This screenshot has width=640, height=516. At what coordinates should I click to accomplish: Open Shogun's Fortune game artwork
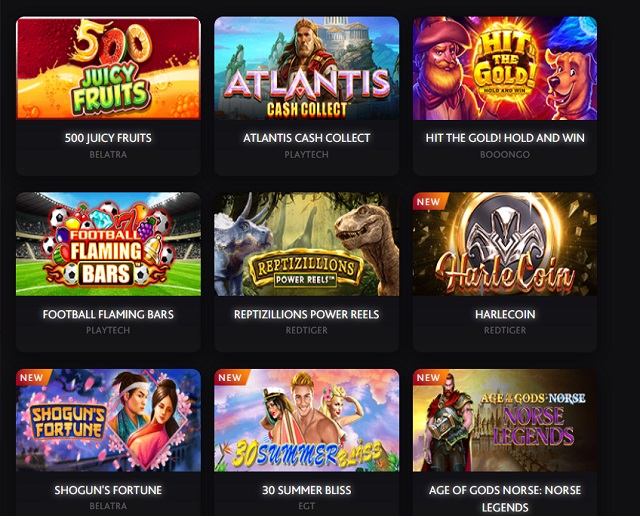pyautogui.click(x=108, y=420)
